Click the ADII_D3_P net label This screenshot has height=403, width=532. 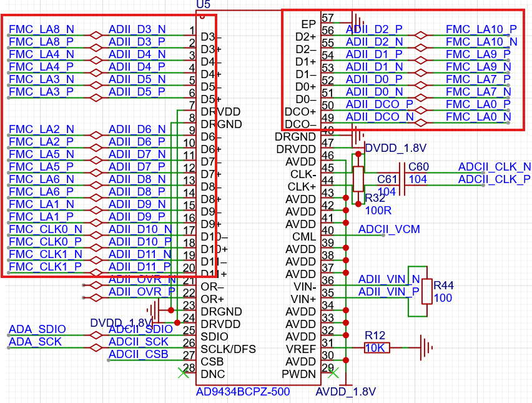[137, 42]
